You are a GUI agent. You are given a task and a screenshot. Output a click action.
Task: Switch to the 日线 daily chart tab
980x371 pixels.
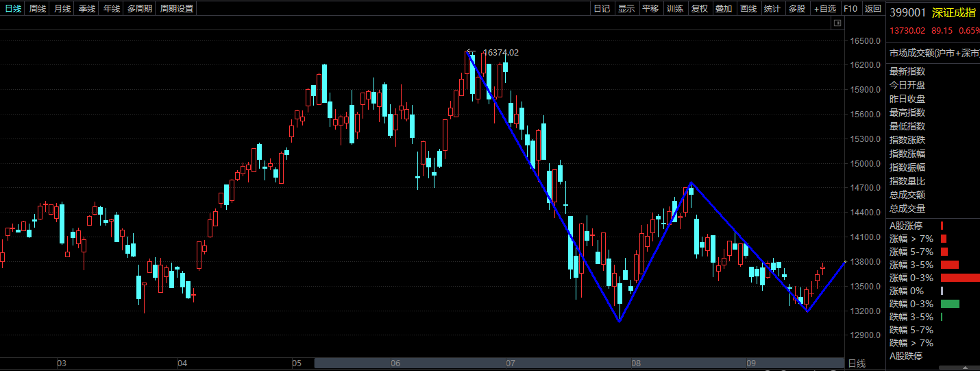(13, 8)
